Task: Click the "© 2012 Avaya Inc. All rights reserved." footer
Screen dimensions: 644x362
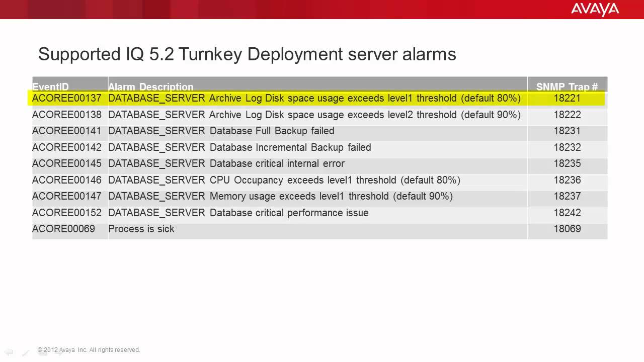Action: pos(89,350)
